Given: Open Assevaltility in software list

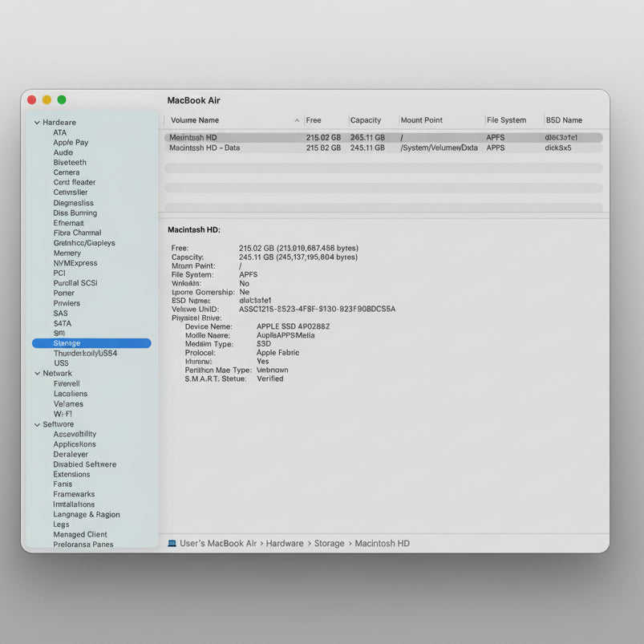Looking at the screenshot, I should 75,434.
